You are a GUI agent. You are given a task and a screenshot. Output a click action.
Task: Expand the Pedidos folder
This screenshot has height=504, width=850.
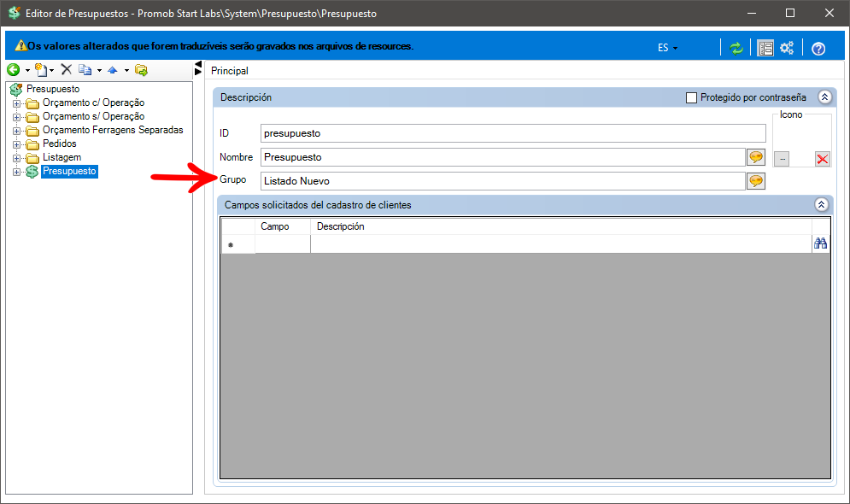[17, 144]
